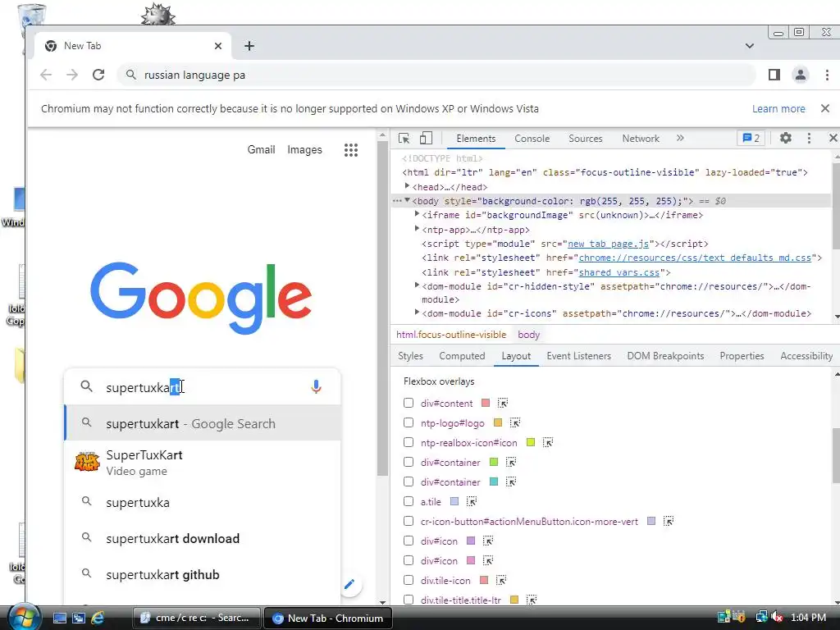The height and width of the screenshot is (630, 840).
Task: Open the Images link
Action: tap(304, 150)
